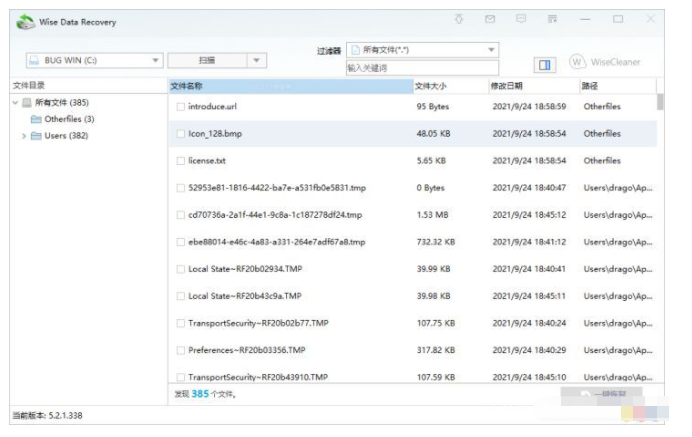Sort by 修改日期 column header
Screen dimensions: 692x437
pos(530,86)
